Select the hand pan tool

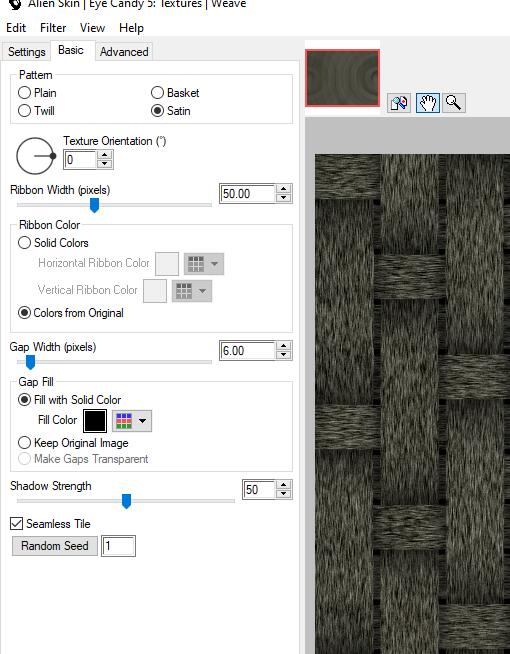pyautogui.click(x=428, y=103)
